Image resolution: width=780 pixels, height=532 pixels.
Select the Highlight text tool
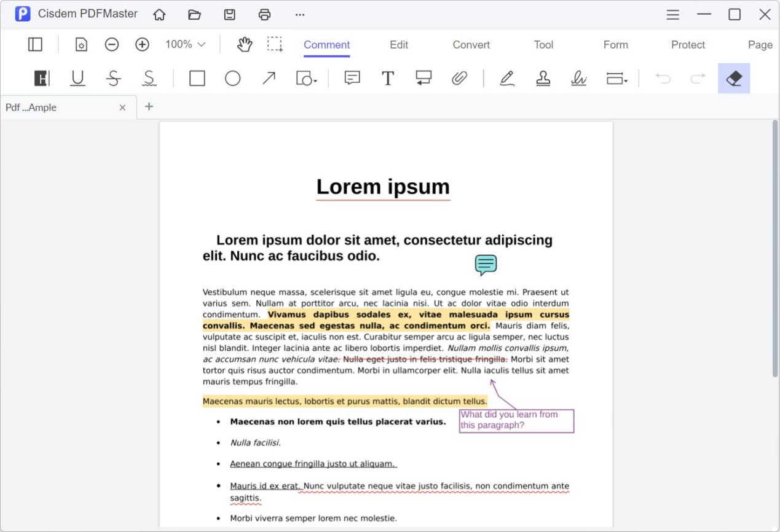[42, 78]
